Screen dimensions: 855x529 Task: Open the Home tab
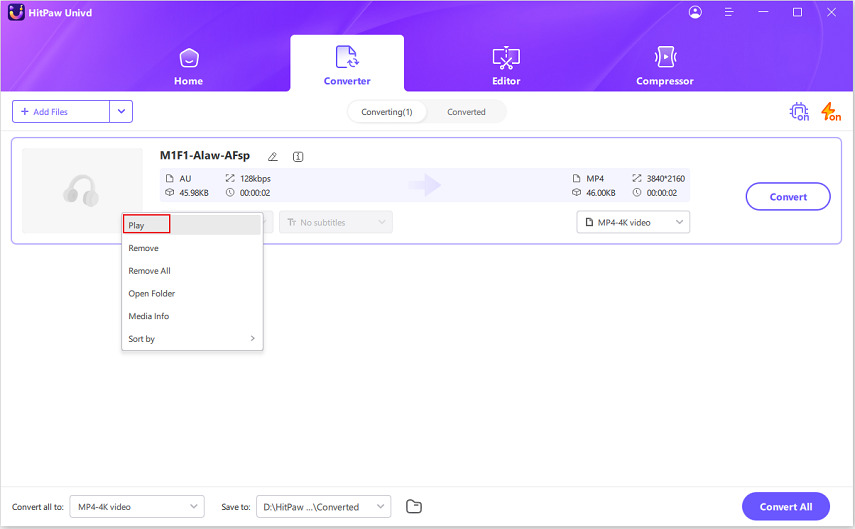pyautogui.click(x=188, y=66)
